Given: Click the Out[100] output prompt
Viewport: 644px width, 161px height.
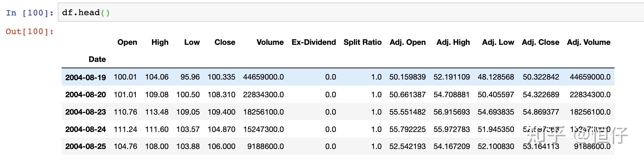Looking at the screenshot, I should point(30,32).
